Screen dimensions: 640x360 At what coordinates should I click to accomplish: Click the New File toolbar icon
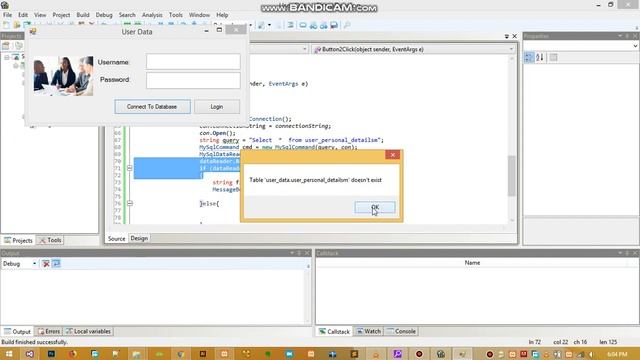coord(6,25)
